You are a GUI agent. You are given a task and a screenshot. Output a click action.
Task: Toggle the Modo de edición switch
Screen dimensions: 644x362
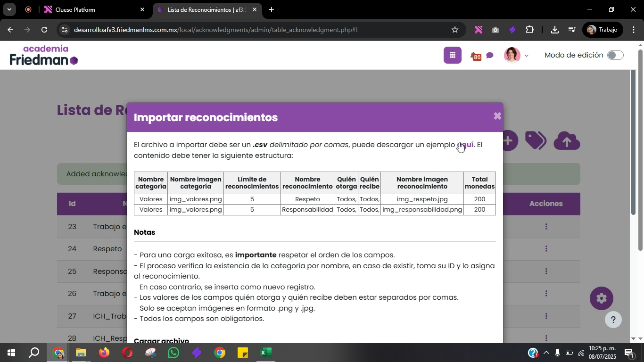(615, 55)
